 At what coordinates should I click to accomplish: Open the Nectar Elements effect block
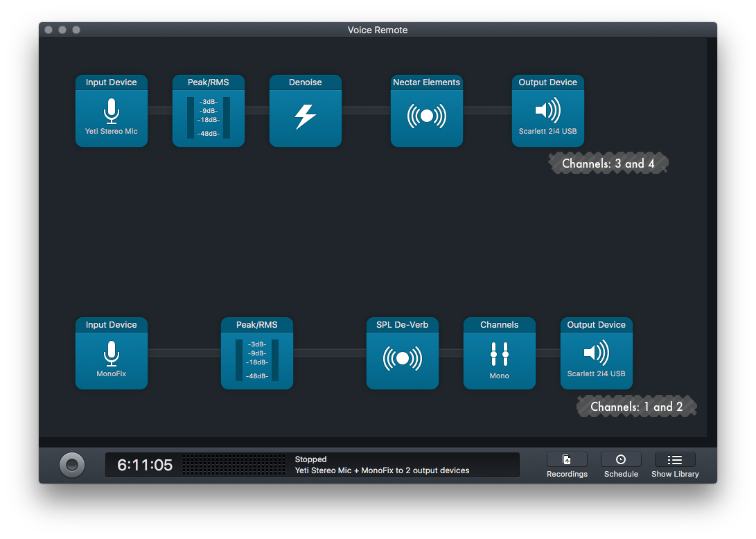tap(426, 115)
